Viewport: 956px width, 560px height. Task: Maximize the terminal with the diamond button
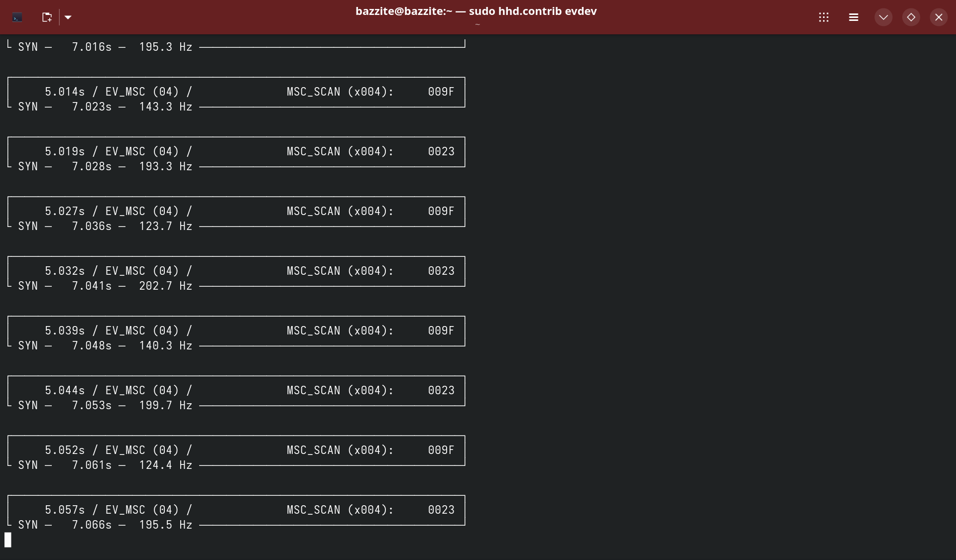(911, 17)
